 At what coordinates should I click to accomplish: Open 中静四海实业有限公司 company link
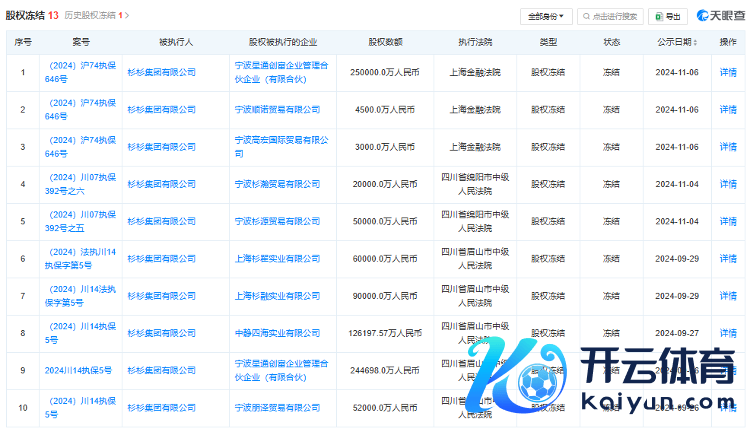(x=277, y=333)
